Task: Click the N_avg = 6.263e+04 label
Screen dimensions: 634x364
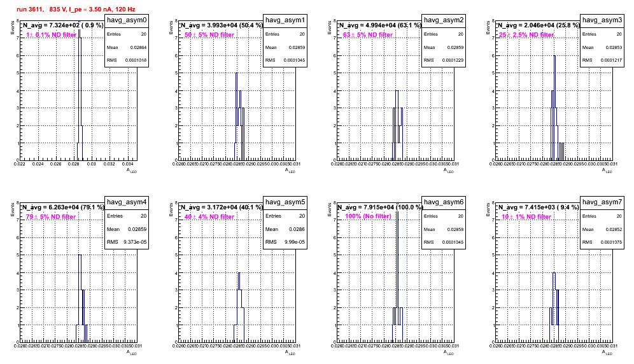Action: coord(62,207)
